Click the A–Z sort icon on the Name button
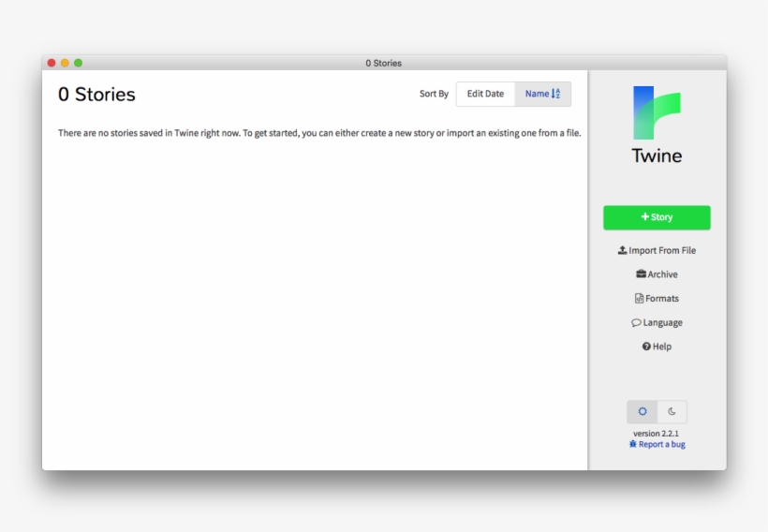Viewport: 768px width, 532px height. (556, 94)
